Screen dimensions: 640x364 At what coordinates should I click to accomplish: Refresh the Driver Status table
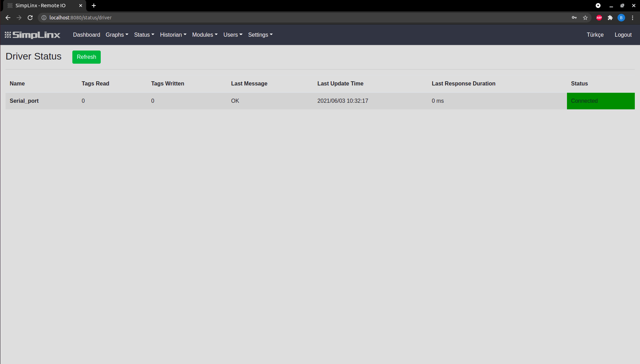tap(87, 57)
